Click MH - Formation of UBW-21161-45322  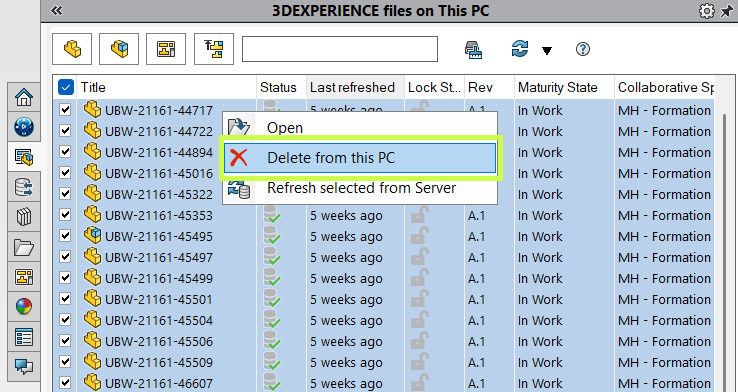[x=665, y=194]
